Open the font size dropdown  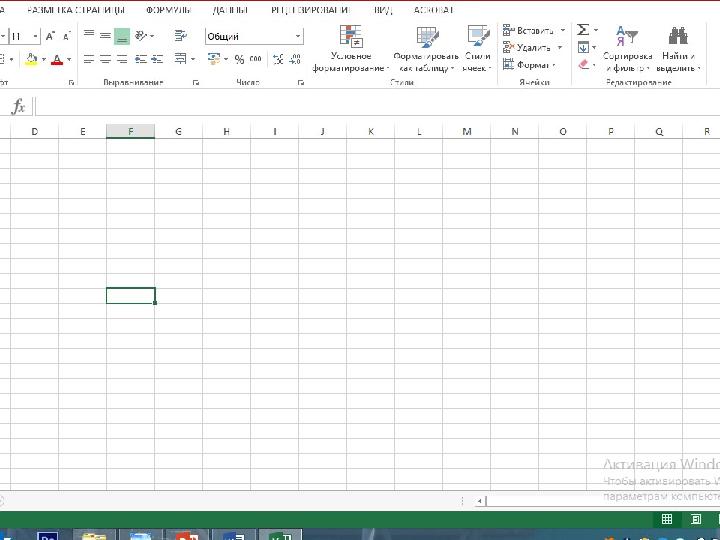(x=35, y=36)
